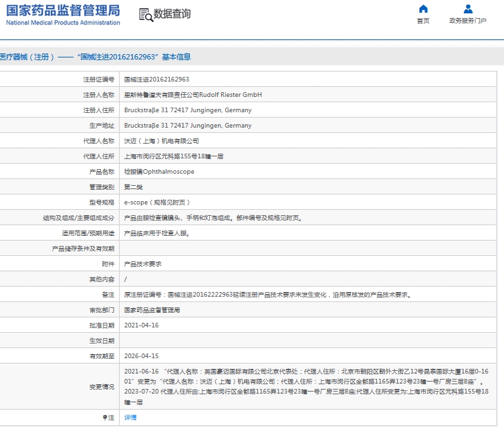Viewport: 504px width, 429px height.
Task: Click the approval date 2021-04-16
Action: (142, 325)
